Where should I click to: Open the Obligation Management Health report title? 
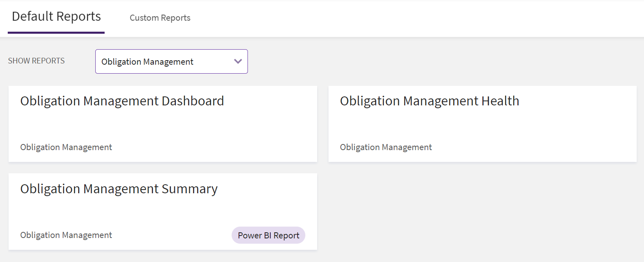[x=429, y=101]
